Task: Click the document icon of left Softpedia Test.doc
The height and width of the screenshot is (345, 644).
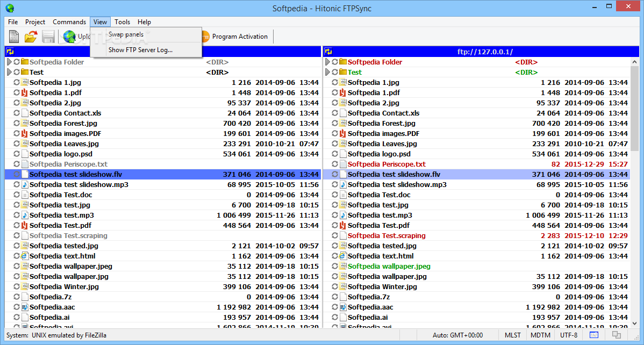Action: pyautogui.click(x=24, y=195)
